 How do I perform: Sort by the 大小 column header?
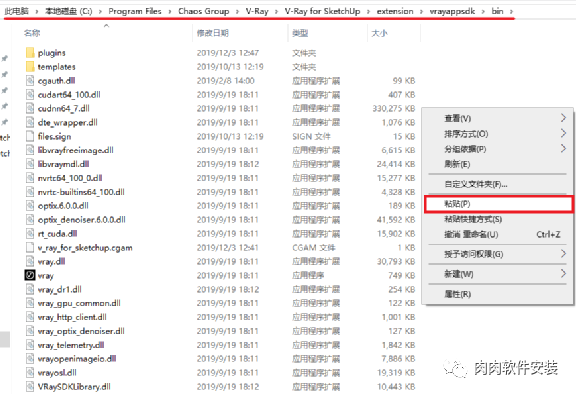(379, 33)
